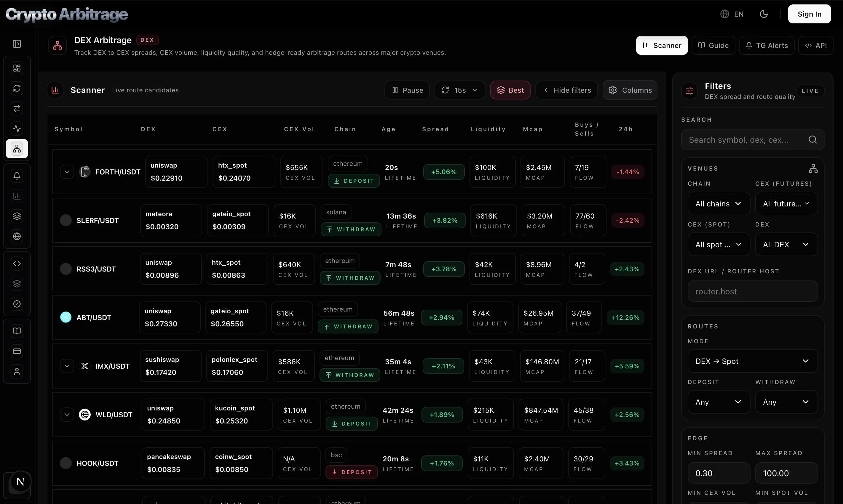
Task: Open the DEX → Spot mode dropdown
Action: click(753, 361)
